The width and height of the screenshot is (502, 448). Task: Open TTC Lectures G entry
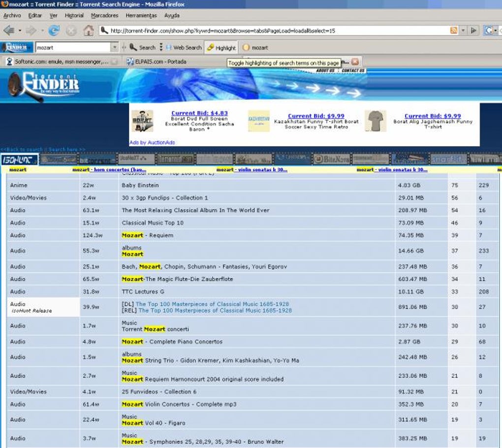pyautogui.click(x=143, y=292)
